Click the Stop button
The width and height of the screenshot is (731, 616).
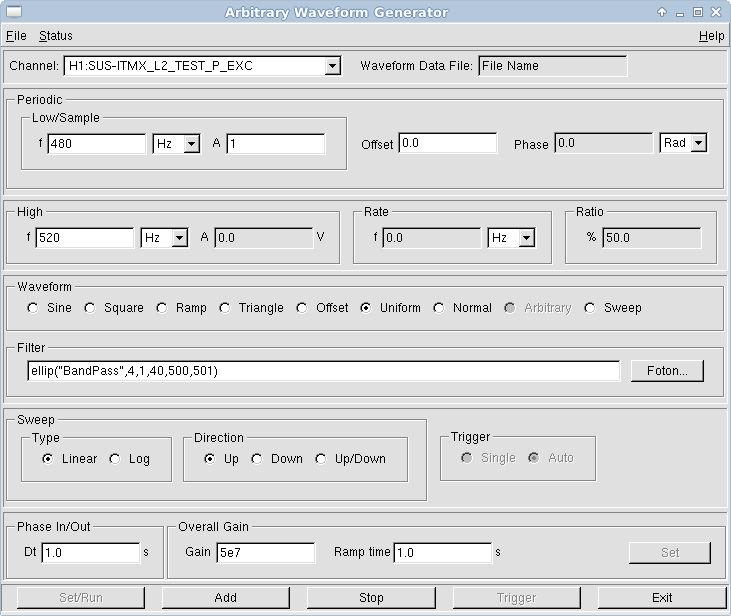[x=371, y=598]
